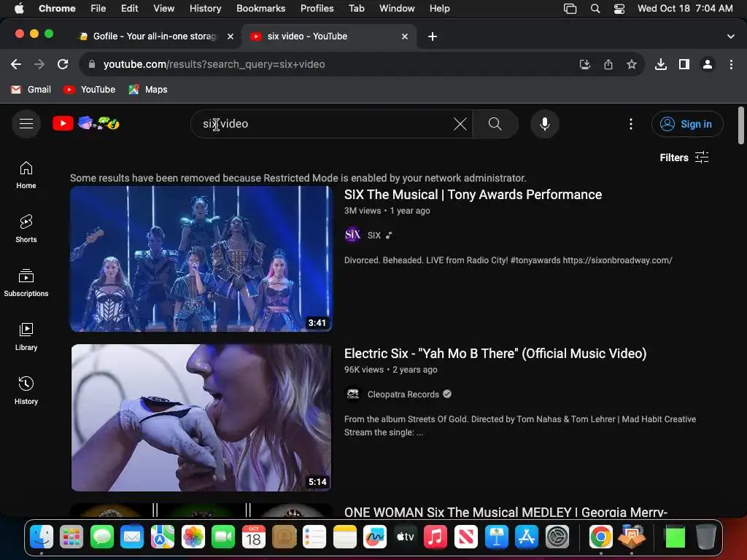
Task: Open Music app from the Dock
Action: coord(436,537)
